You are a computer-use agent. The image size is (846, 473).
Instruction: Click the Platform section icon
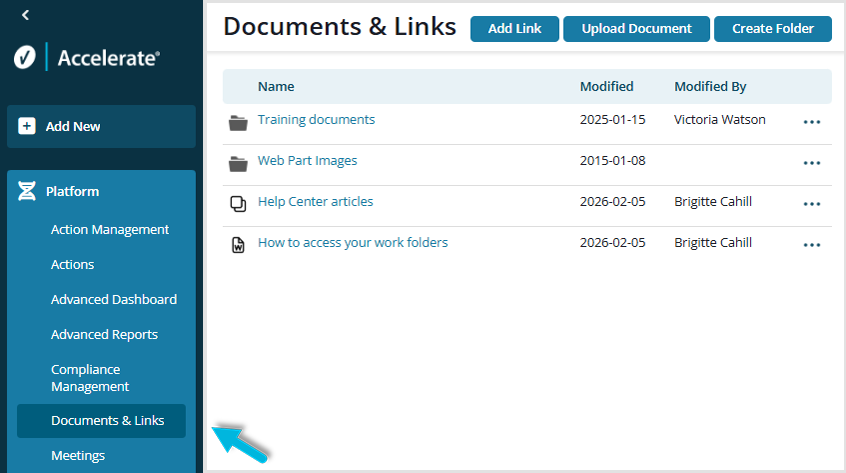tap(27, 192)
